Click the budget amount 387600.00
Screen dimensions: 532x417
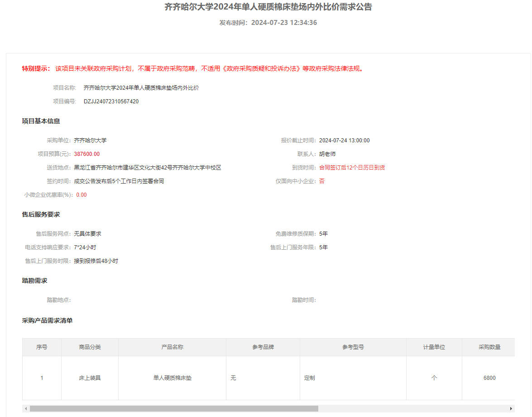[86, 154]
